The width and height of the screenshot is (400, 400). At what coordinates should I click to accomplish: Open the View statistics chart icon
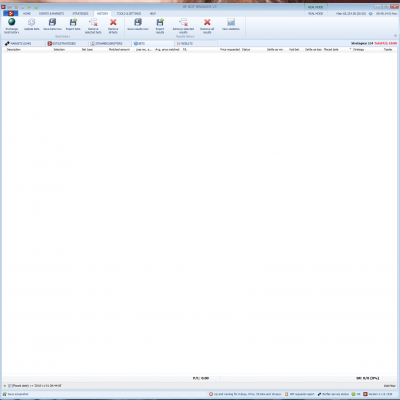(231, 22)
